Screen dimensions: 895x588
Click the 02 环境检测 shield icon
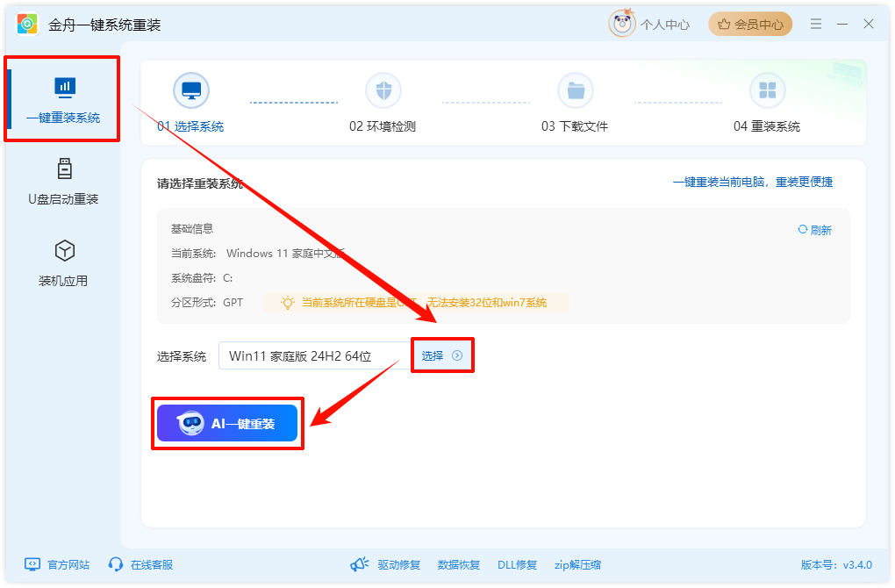tap(383, 90)
